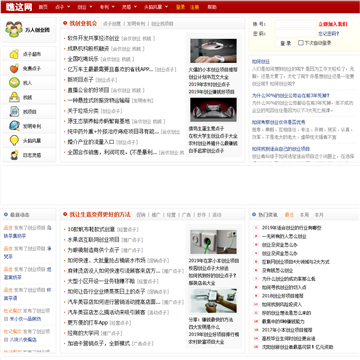Click the document icon beside 找项目

pyautogui.click(x=14, y=111)
